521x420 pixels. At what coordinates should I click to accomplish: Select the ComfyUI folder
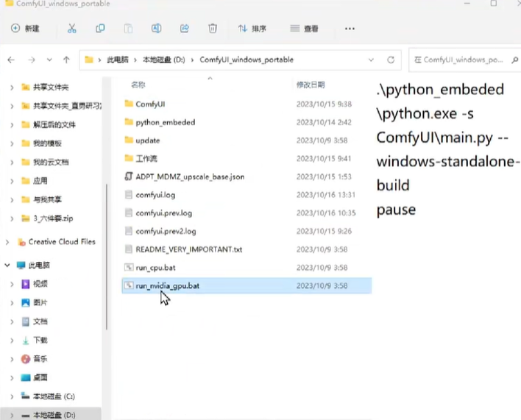click(247, 104)
